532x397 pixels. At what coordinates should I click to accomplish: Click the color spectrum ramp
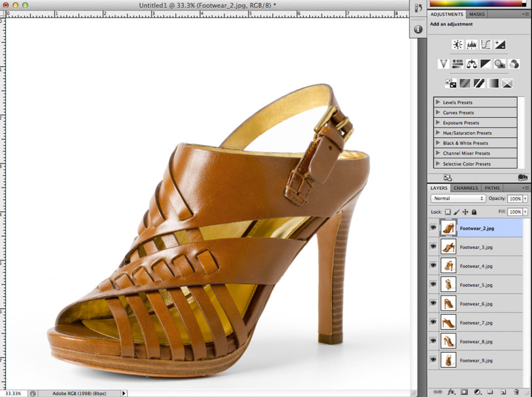[x=475, y=4]
